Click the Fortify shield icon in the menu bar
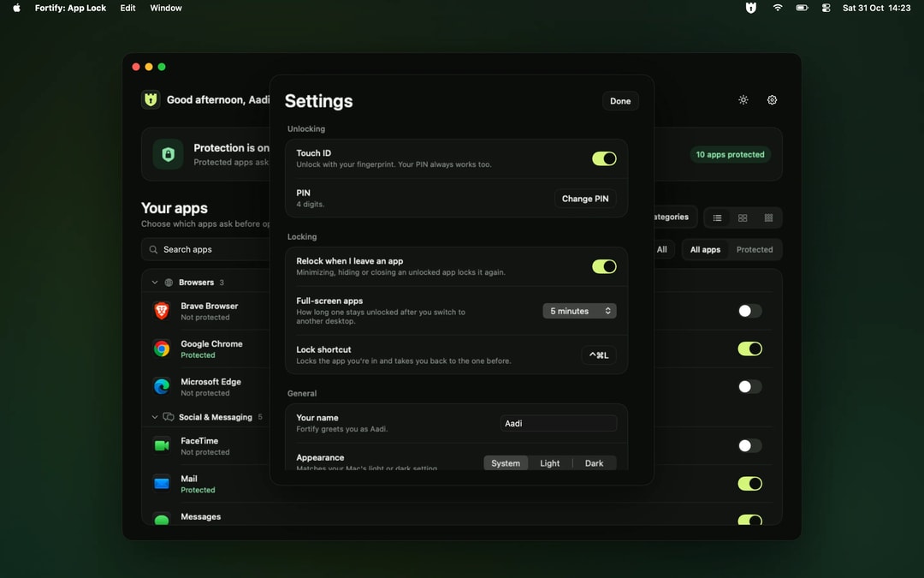The height and width of the screenshot is (578, 924). pyautogui.click(x=751, y=8)
